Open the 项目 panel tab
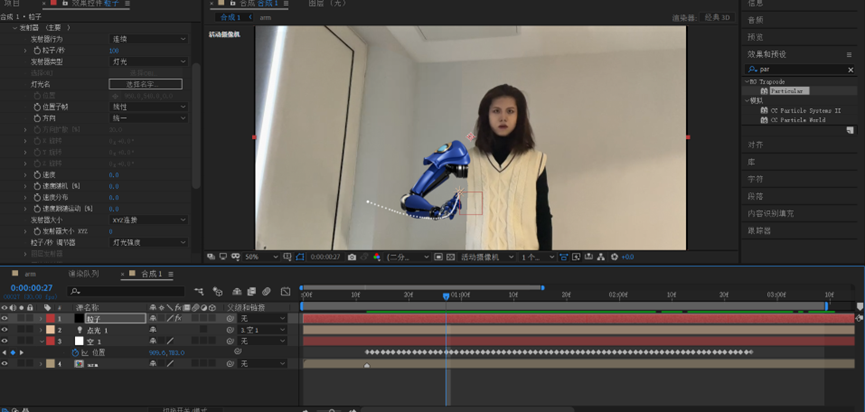This screenshot has height=412, width=865. [x=12, y=3]
